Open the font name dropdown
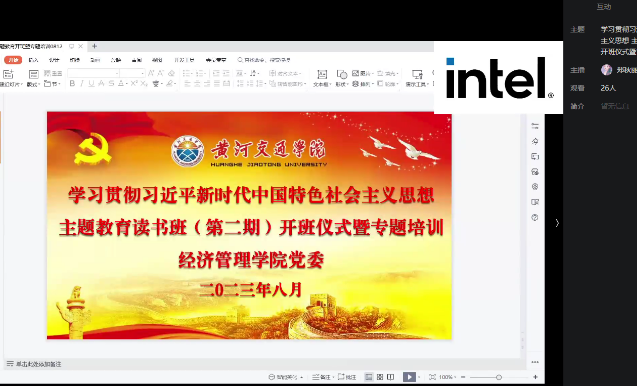This screenshot has height=386, width=637. pos(93,73)
